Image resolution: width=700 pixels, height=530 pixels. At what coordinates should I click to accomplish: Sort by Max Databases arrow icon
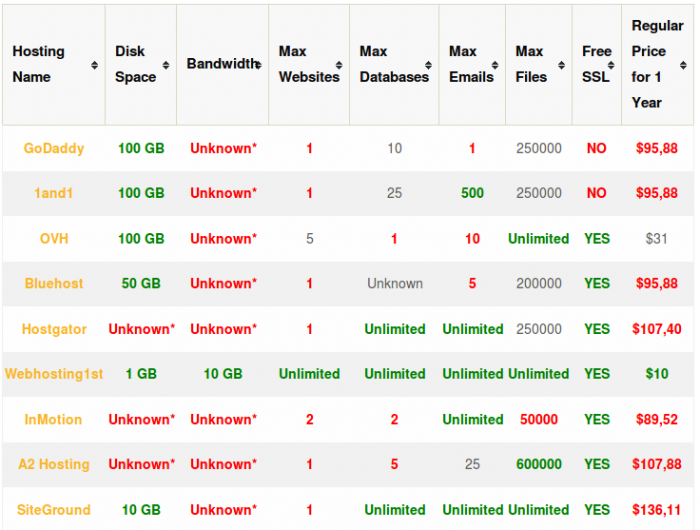428,65
